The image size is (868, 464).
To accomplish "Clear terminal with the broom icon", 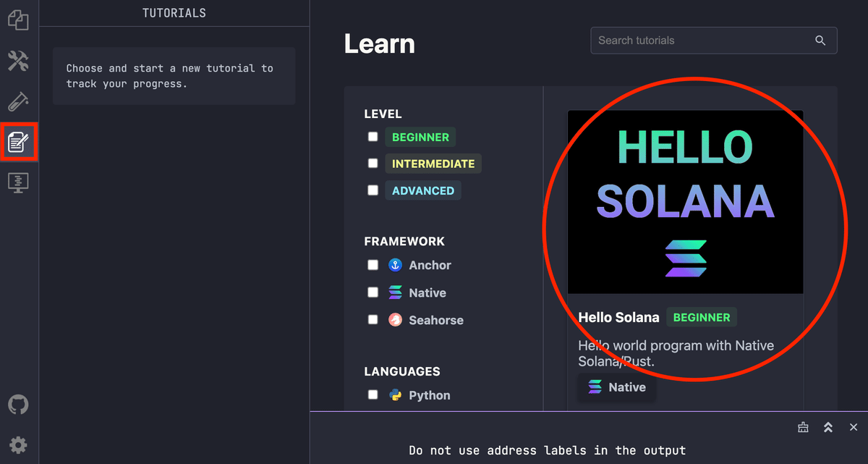I will 803,427.
